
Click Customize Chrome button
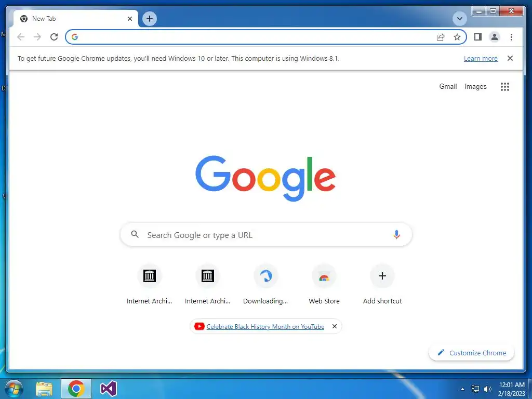coord(472,353)
